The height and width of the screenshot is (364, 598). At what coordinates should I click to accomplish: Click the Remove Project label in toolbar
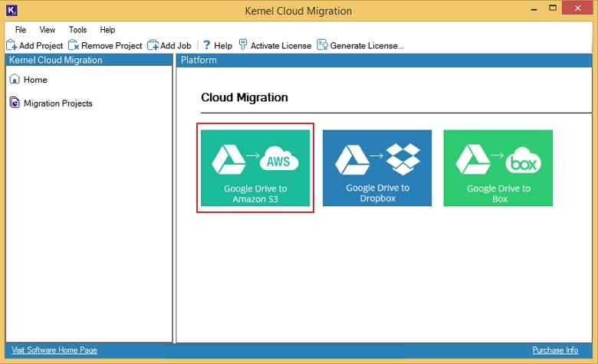coord(111,46)
